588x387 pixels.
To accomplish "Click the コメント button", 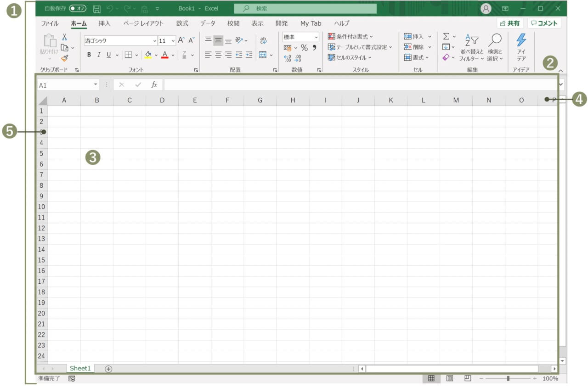I will 544,23.
